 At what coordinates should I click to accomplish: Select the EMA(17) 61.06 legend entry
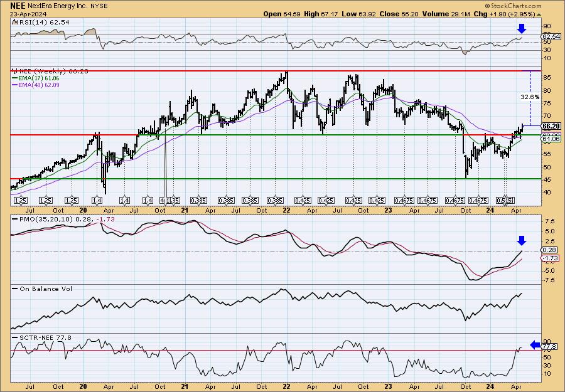click(36, 78)
